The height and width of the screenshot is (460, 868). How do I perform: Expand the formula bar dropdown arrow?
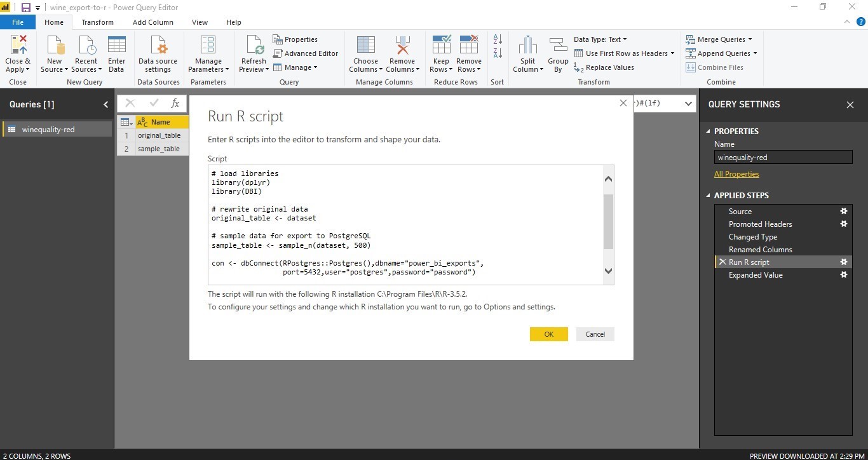click(688, 104)
